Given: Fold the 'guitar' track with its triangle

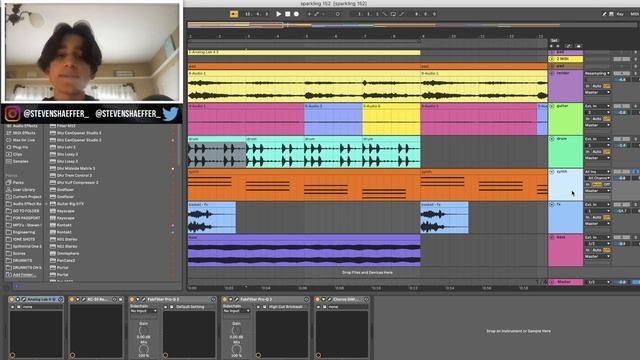Looking at the screenshot, I should [552, 106].
